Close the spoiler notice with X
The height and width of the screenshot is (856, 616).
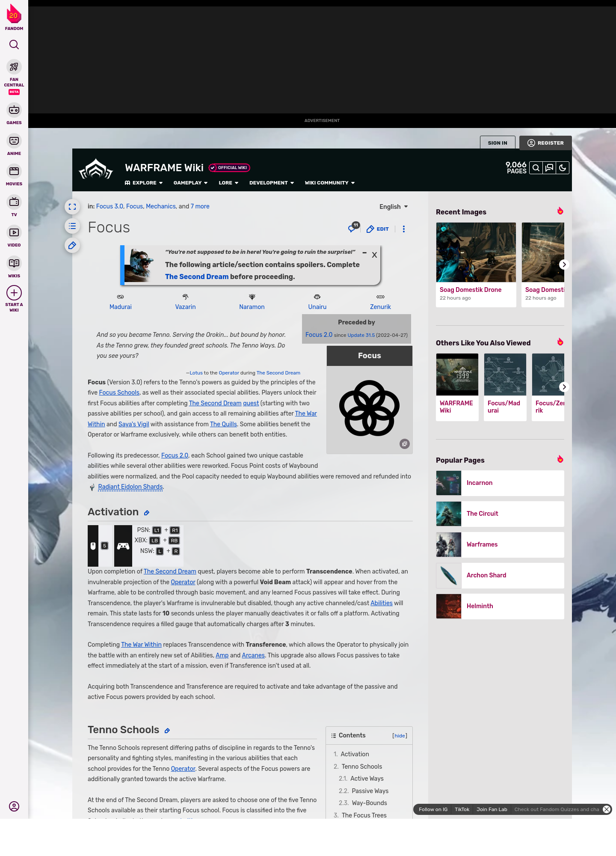[x=374, y=255]
